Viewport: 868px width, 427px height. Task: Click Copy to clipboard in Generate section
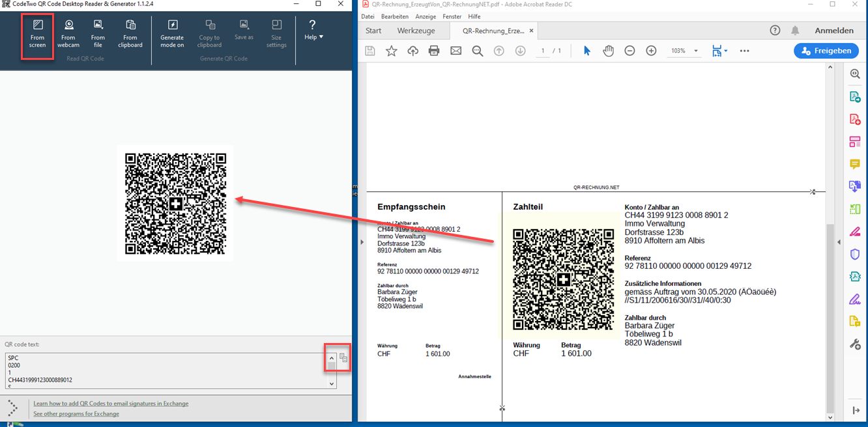tap(210, 34)
